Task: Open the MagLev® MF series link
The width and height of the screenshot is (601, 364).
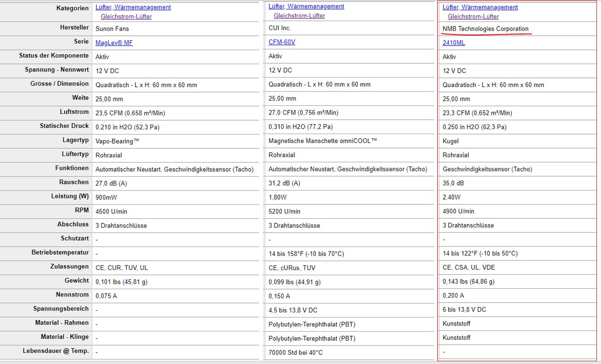Action: pos(114,43)
